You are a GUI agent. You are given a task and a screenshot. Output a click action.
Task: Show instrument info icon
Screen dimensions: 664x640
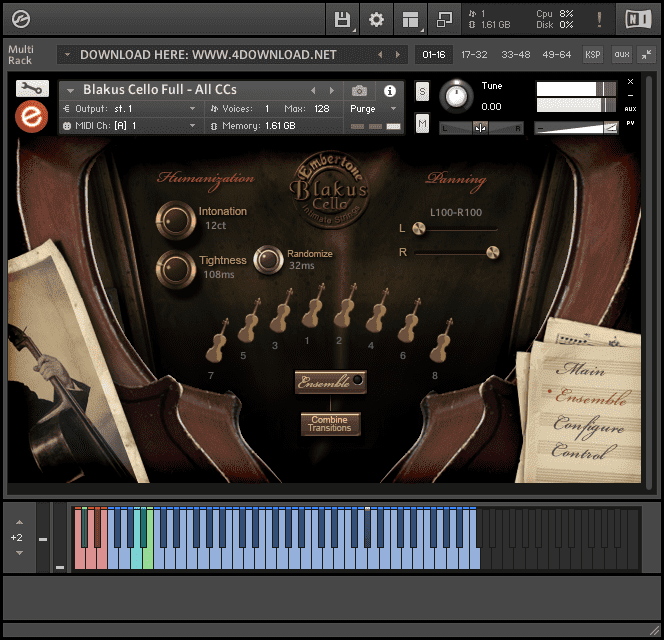click(390, 91)
